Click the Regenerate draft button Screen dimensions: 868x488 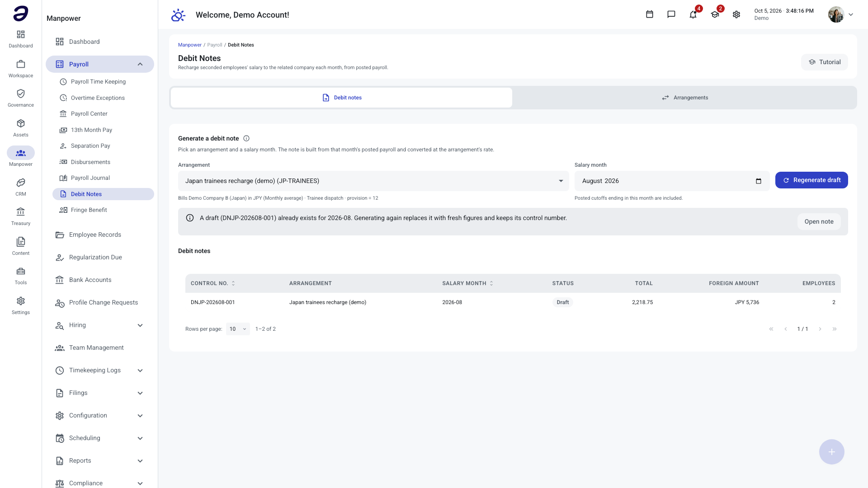(811, 180)
